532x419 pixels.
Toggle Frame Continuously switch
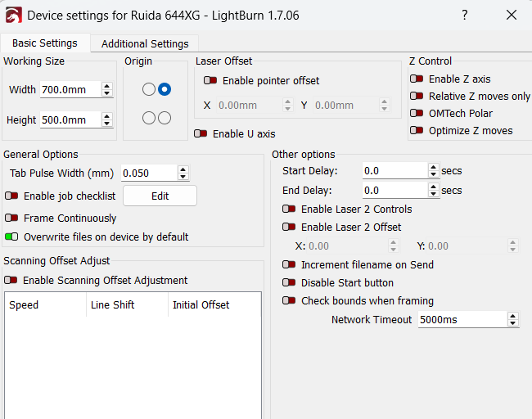[x=11, y=218]
